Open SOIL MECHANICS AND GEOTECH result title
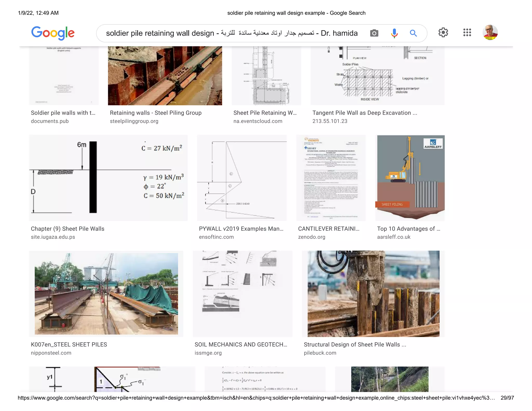Screen dimensions: 532x411 click(x=241, y=344)
